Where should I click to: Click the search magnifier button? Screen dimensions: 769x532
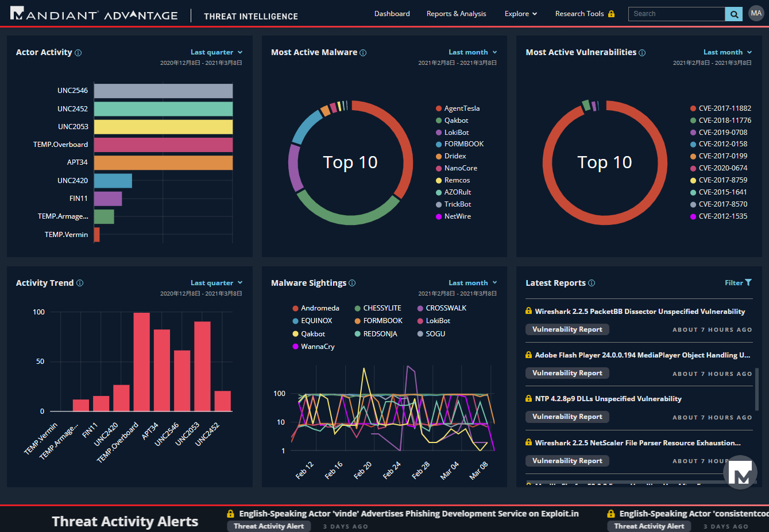coord(733,14)
